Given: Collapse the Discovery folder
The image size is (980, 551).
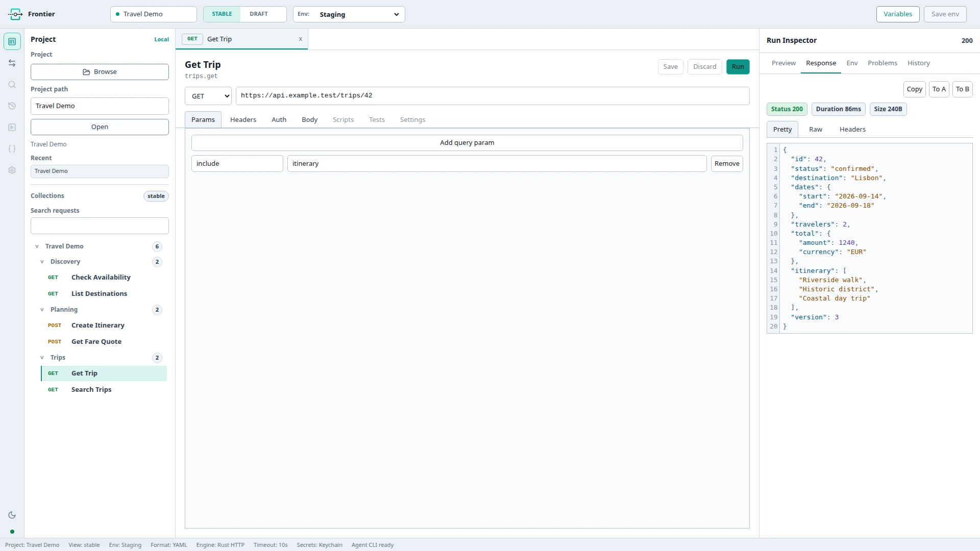Looking at the screenshot, I should 42,262.
